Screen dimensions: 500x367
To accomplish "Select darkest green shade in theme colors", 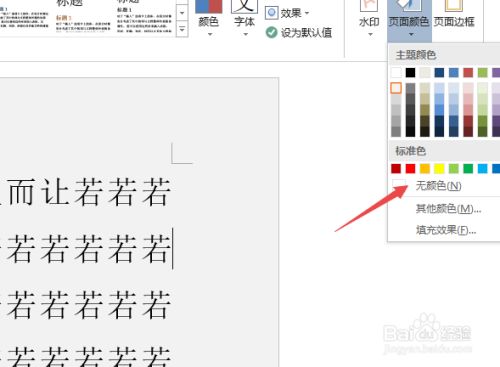I will pyautogui.click(x=482, y=131).
